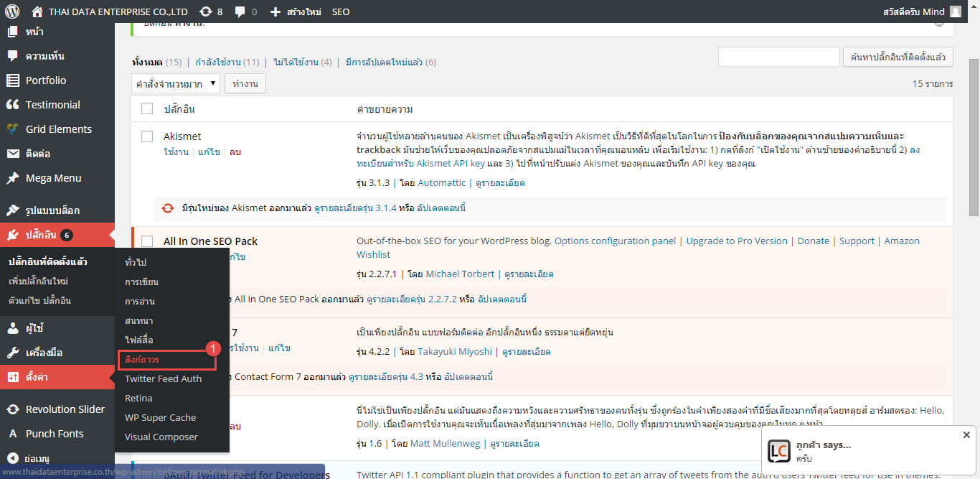Click the Punch Fonts A icon
This screenshot has width=980, height=479.
(12, 434)
